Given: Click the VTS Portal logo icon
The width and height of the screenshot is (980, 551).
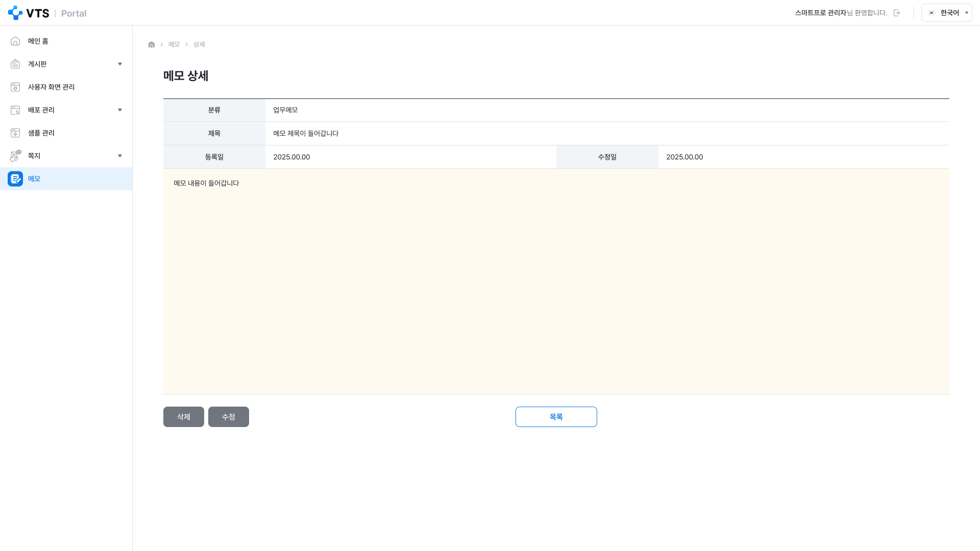Looking at the screenshot, I should pyautogui.click(x=15, y=13).
